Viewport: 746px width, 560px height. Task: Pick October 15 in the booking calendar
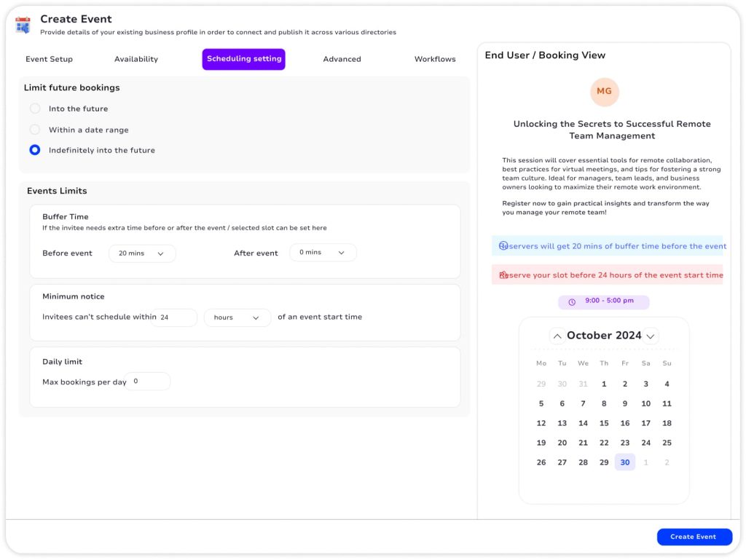coord(604,423)
